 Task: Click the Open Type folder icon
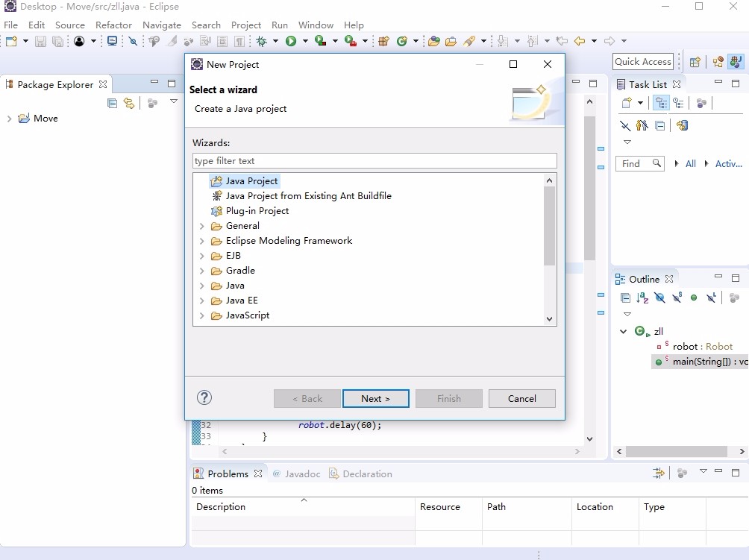pos(433,41)
